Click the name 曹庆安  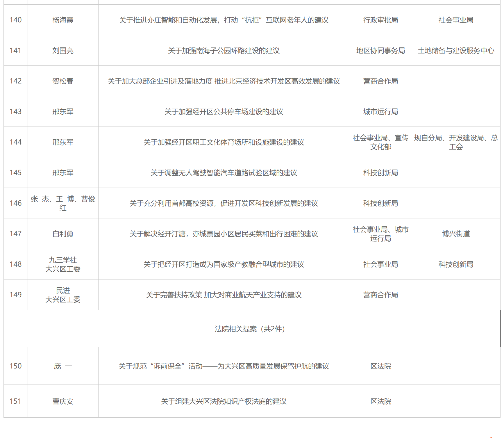[63, 401]
